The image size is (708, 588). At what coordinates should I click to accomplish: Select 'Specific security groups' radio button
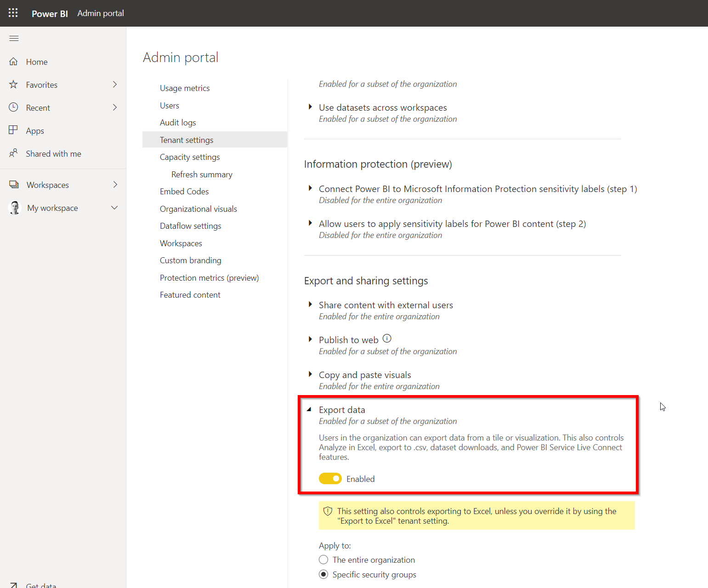point(323,575)
